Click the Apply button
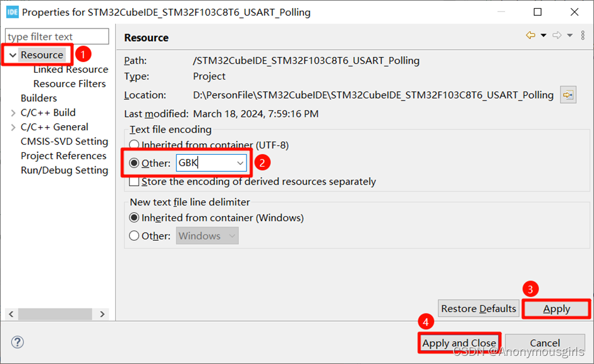Viewport: 594px width, 364px height. [x=556, y=308]
